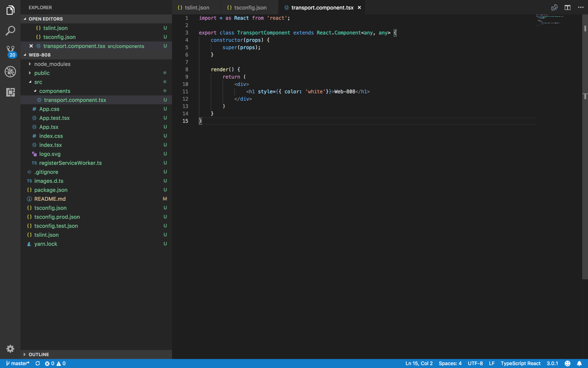Open package.json in the file tree

(51, 190)
